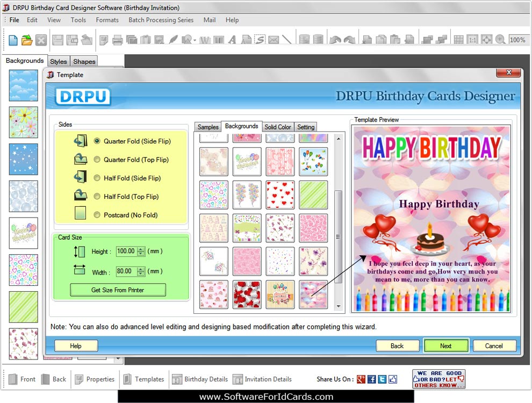The width and height of the screenshot is (532, 403).
Task: Click the 1:1 actual size icon
Action: coord(472,40)
